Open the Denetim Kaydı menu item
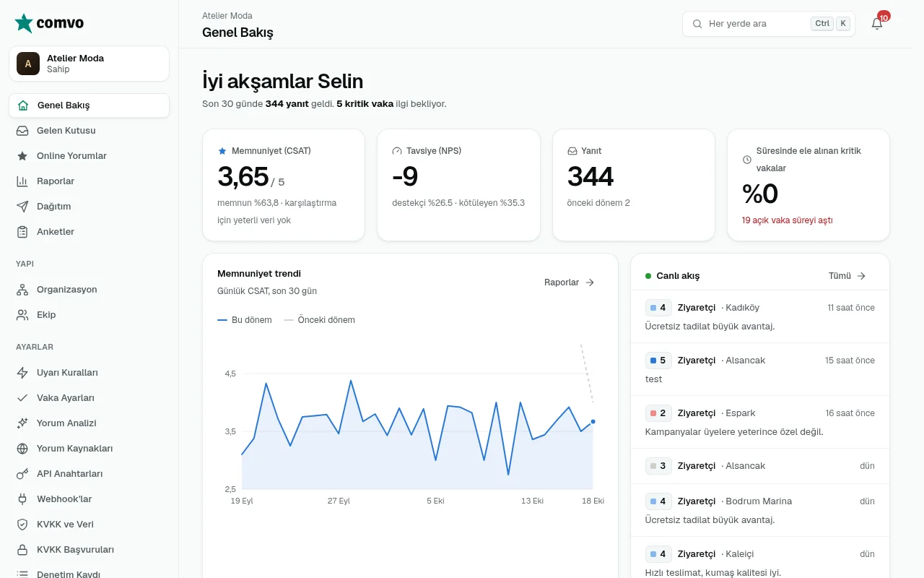 90,574
